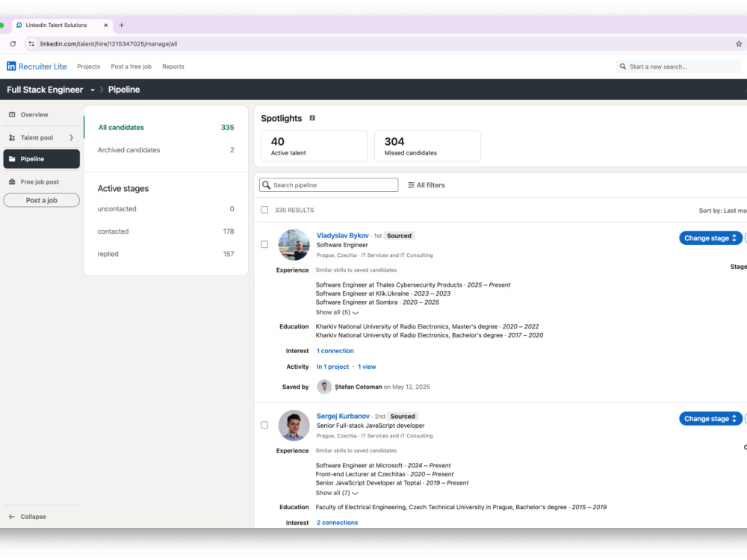Click the In 1 project link
The height and width of the screenshot is (560, 747).
point(332,367)
